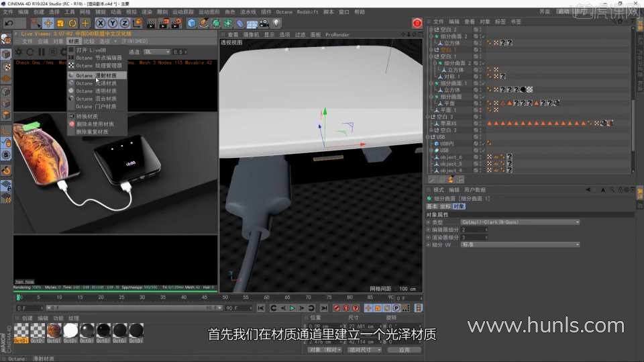Click the red record button at top right
The width and height of the screenshot is (644, 362).
click(x=417, y=23)
